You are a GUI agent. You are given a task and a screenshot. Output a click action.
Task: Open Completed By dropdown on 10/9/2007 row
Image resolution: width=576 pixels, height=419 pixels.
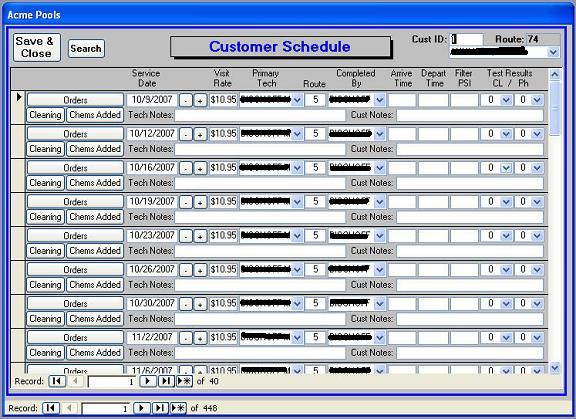click(x=380, y=100)
